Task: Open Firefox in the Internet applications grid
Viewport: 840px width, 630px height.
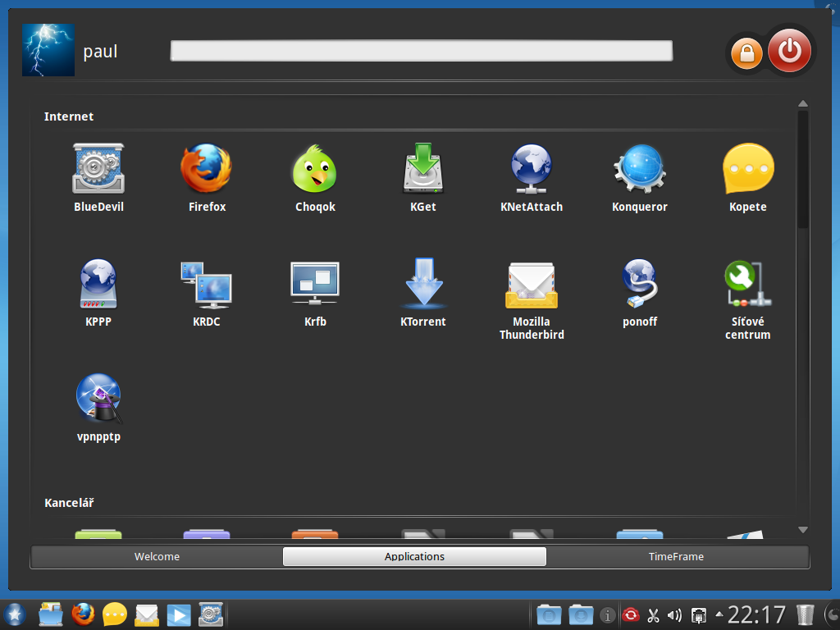Action: 207,178
